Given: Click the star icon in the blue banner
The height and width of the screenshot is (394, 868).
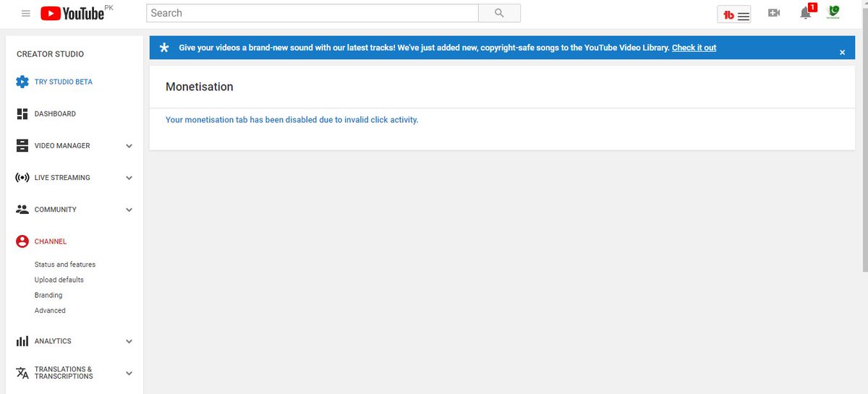Looking at the screenshot, I should 165,48.
